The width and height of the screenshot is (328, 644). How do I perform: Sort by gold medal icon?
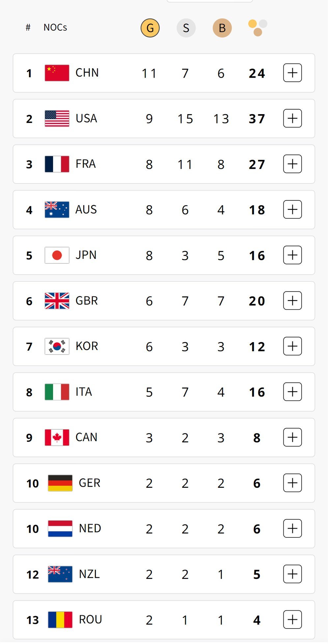[150, 28]
